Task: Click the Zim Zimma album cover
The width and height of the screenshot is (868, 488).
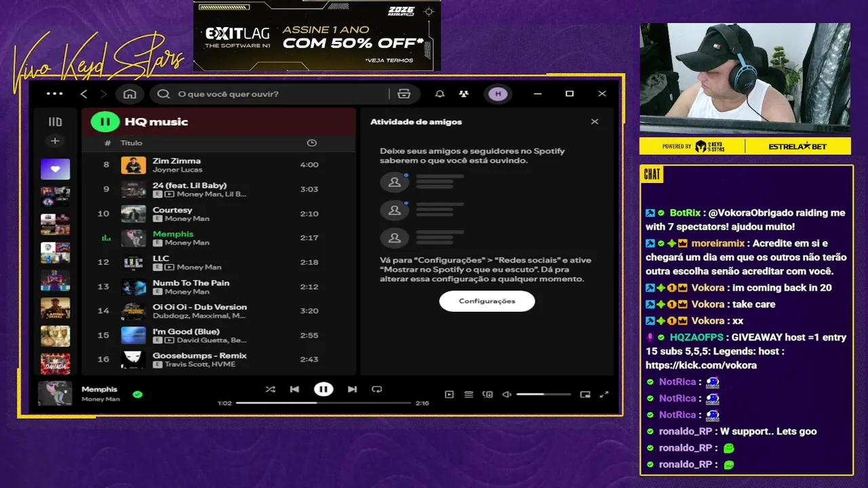Action: click(134, 165)
